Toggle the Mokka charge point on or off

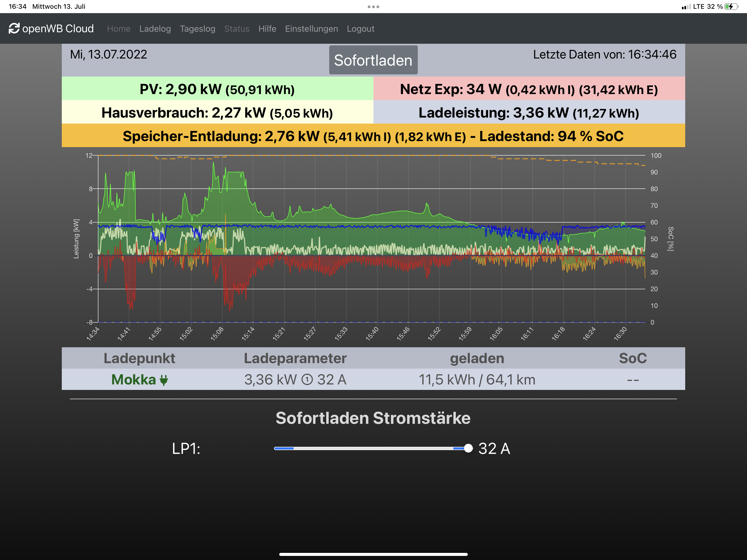pos(134,380)
